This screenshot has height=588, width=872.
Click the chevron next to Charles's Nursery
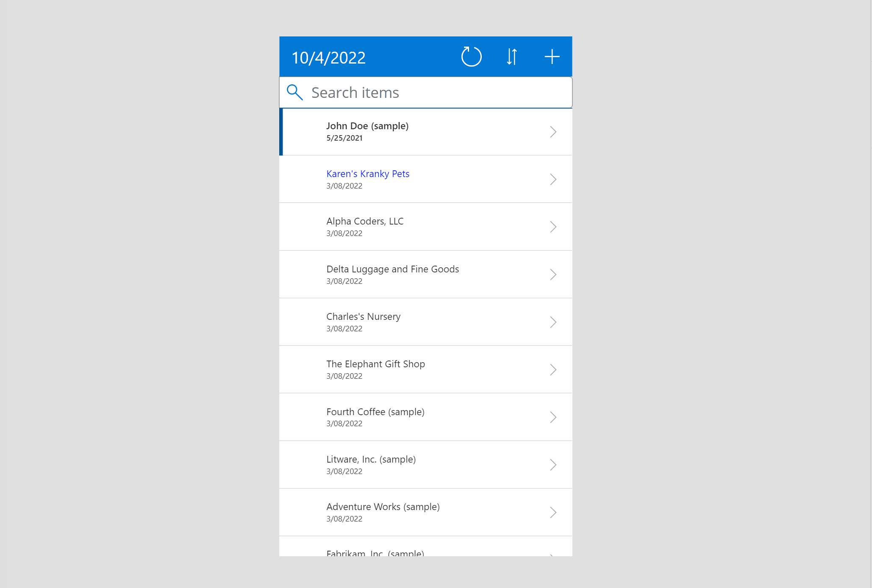tap(553, 322)
